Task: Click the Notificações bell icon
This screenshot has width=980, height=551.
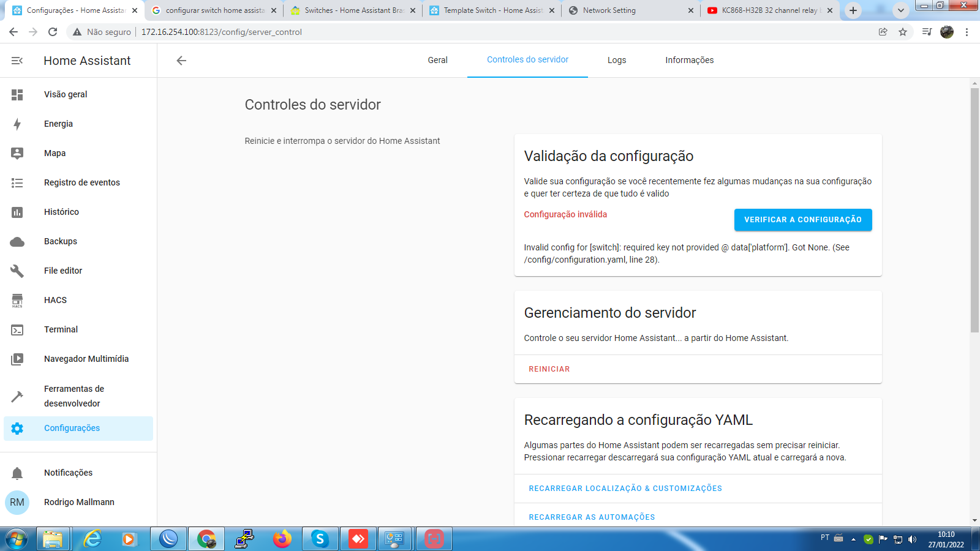Action: point(17,473)
